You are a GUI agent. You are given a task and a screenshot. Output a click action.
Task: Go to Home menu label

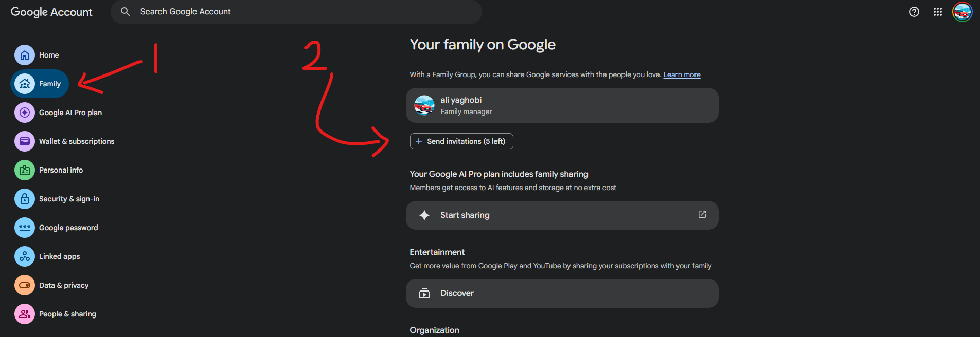[x=49, y=55]
